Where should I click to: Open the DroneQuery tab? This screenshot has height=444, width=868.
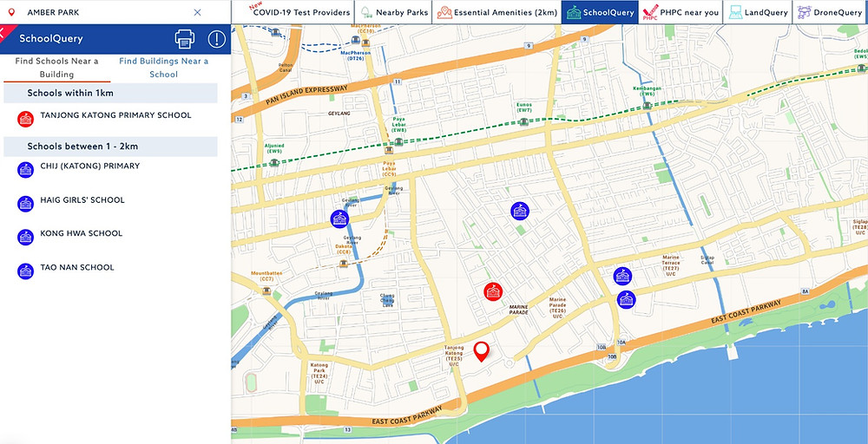click(x=831, y=12)
